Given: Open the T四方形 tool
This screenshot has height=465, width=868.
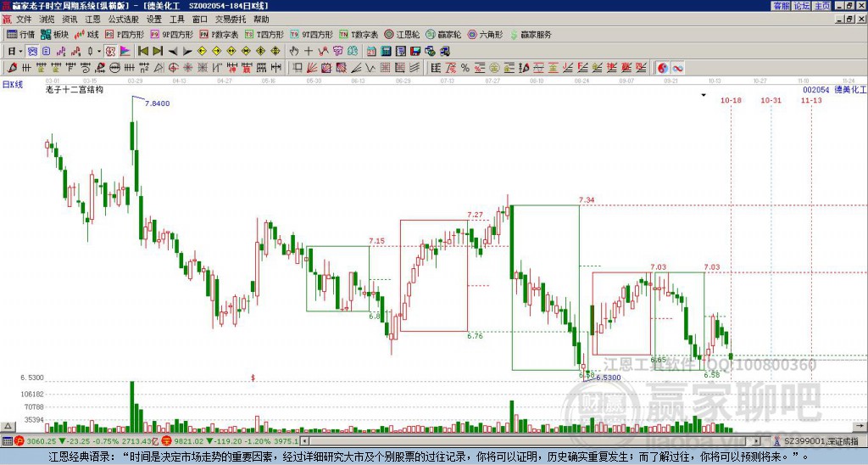Looking at the screenshot, I should [x=264, y=34].
